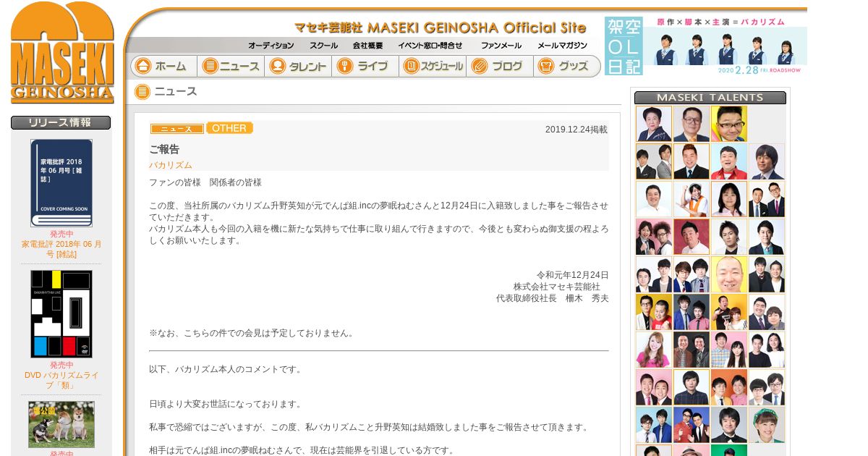Click the OTHER category tag
The height and width of the screenshot is (456, 868).
click(229, 128)
